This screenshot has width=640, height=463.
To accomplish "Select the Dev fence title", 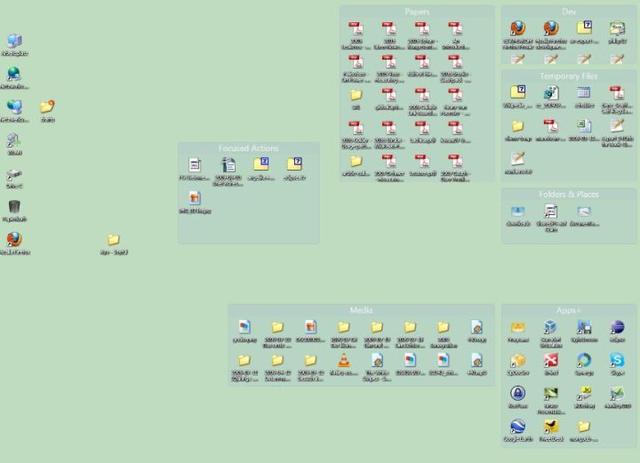I will 569,12.
